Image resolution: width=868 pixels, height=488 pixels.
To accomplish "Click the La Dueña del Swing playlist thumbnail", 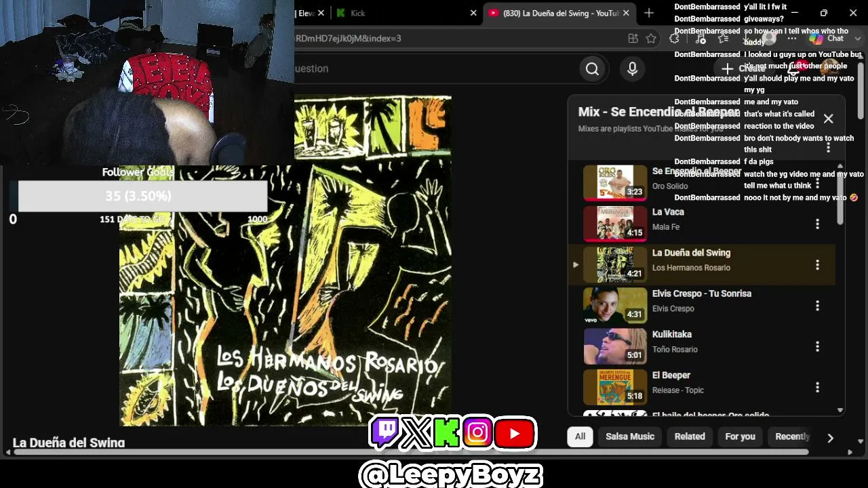I will click(x=615, y=264).
